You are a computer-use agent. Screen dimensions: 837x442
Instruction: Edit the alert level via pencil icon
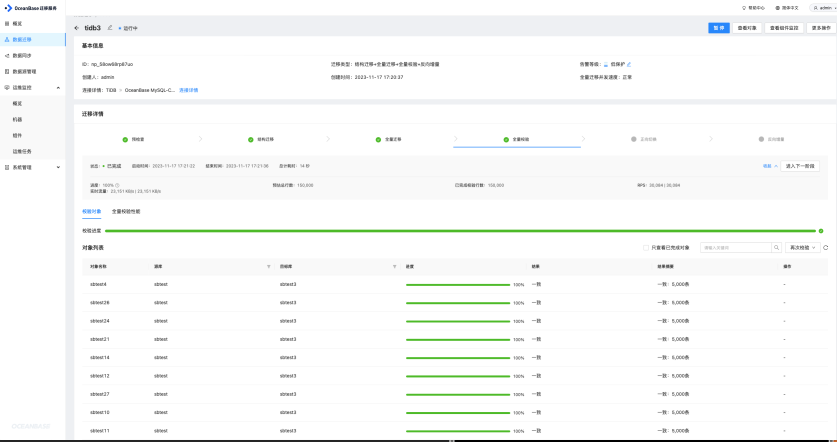tap(629, 64)
